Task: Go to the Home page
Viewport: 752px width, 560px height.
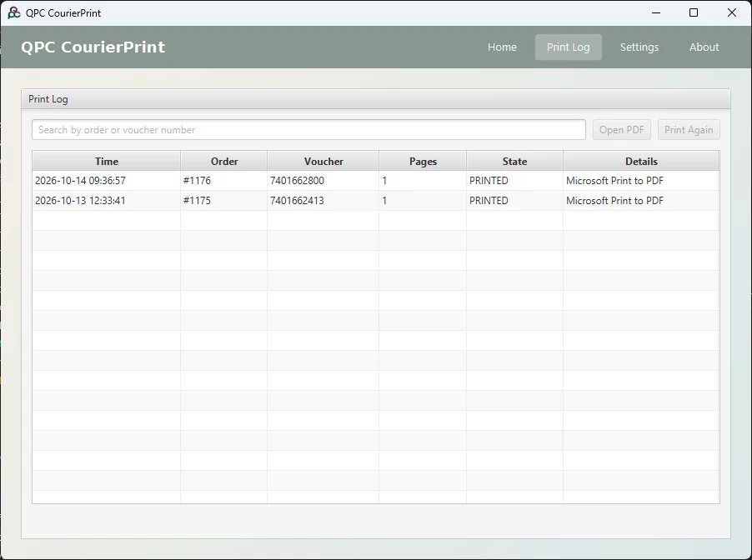Action: click(502, 47)
